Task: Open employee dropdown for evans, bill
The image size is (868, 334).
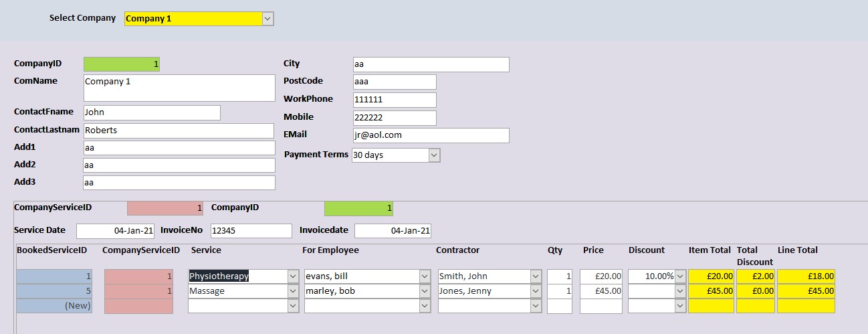Action: [x=425, y=276]
